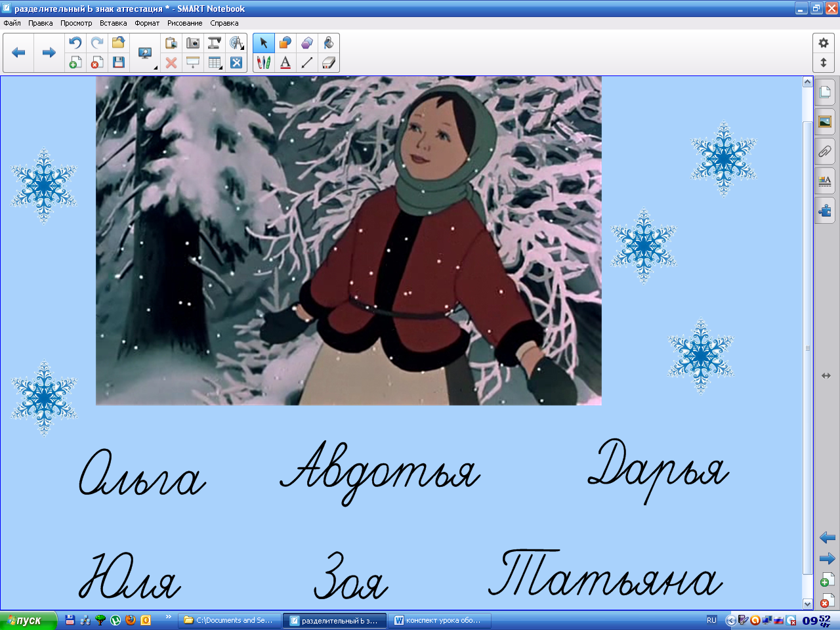The height and width of the screenshot is (630, 840).
Task: Delete the selected object with red X
Action: tap(171, 62)
